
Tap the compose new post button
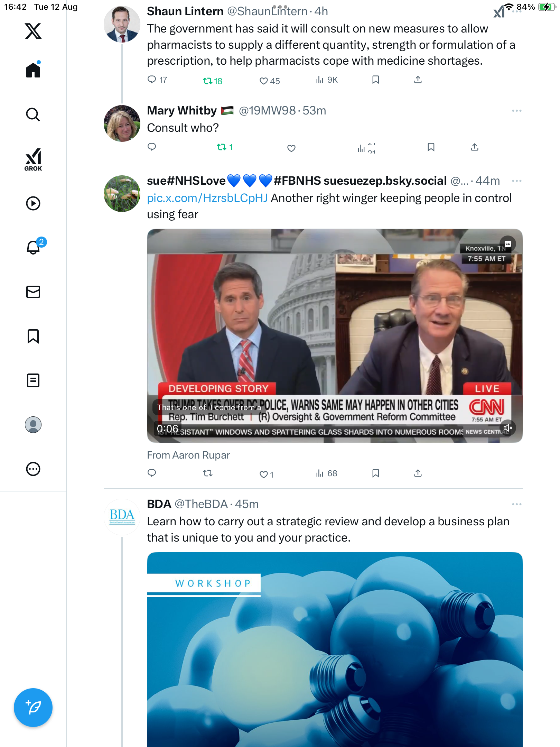33,707
